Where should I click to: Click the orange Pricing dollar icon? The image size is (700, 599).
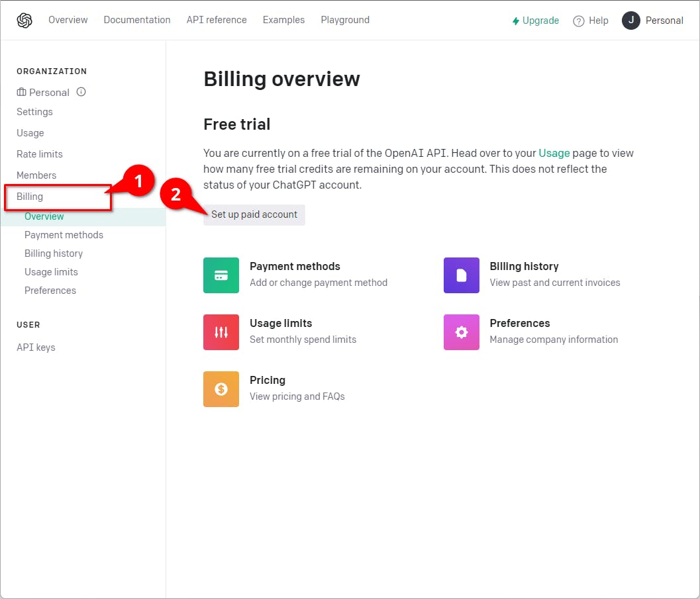tap(221, 389)
